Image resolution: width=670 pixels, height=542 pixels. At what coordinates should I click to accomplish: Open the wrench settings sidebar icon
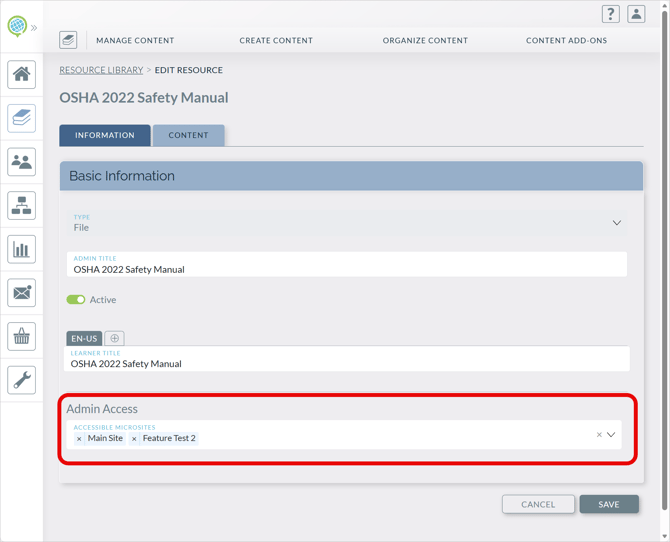pos(22,380)
